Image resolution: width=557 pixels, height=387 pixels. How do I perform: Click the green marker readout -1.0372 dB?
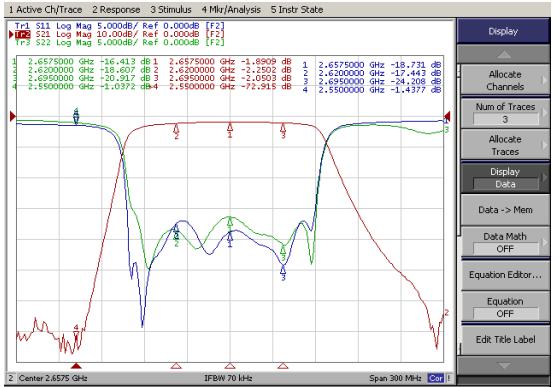pos(125,86)
